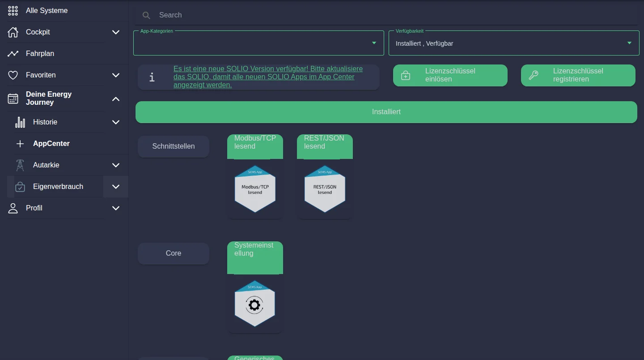Select AppCenter in the sidebar
644x360 pixels.
point(51,144)
